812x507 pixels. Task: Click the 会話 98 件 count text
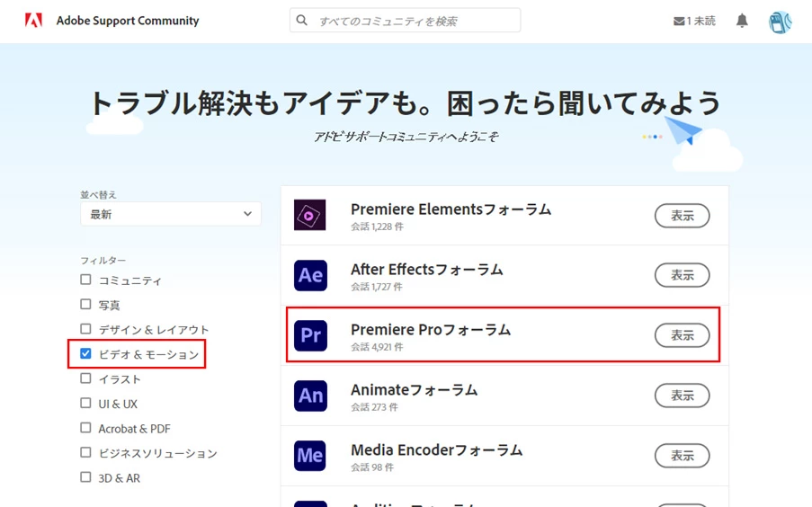[x=372, y=467]
